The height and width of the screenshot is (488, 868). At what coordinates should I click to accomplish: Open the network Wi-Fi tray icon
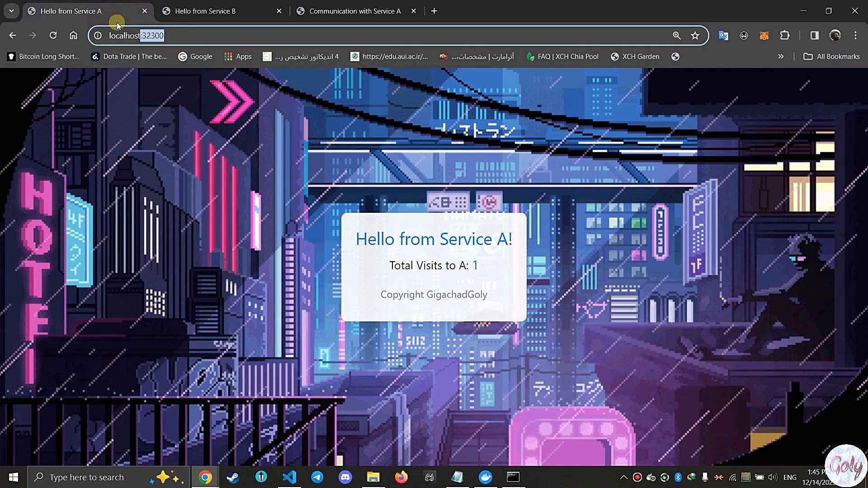click(733, 477)
